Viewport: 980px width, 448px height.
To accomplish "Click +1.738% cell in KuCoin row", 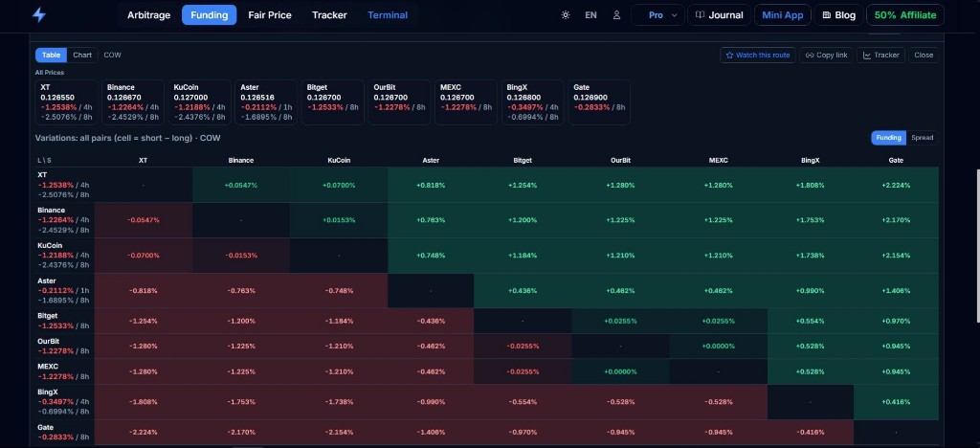I will point(810,256).
